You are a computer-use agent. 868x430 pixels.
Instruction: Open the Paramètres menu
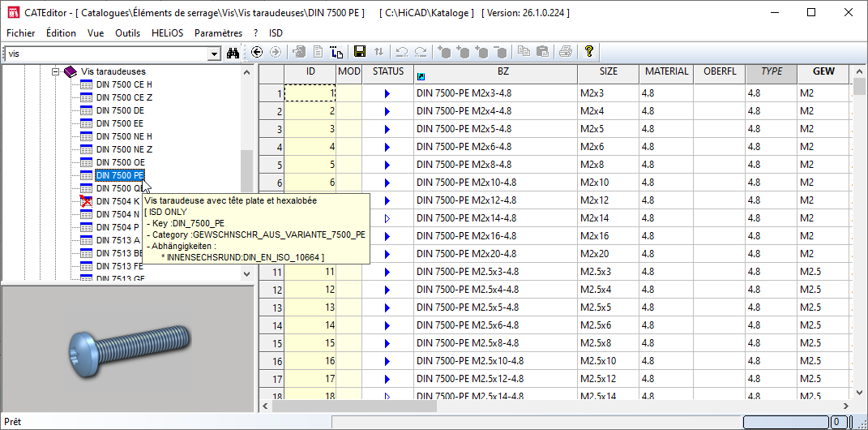(218, 33)
